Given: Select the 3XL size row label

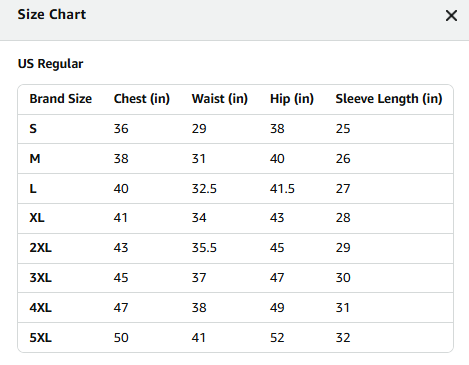Looking at the screenshot, I should coord(41,278).
